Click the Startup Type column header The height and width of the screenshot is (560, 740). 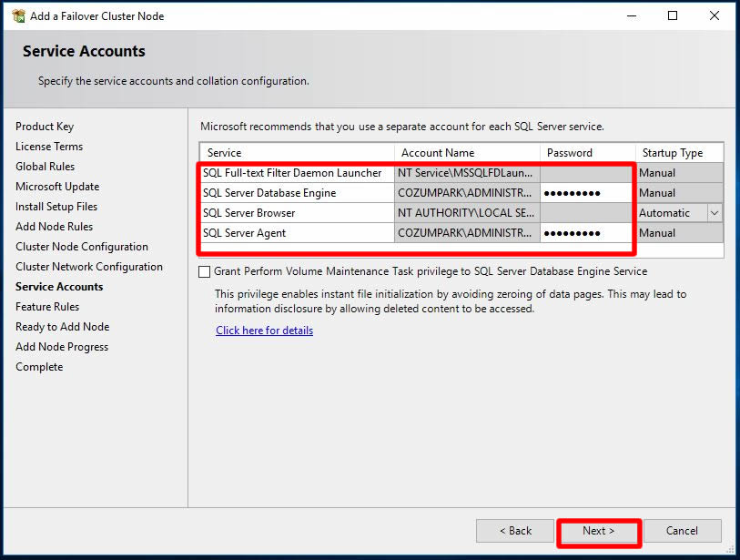coord(673,153)
